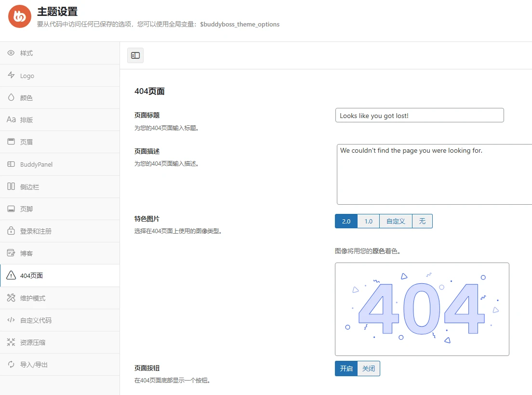
Task: Select the header icon next to 页眉
Action: (12, 142)
